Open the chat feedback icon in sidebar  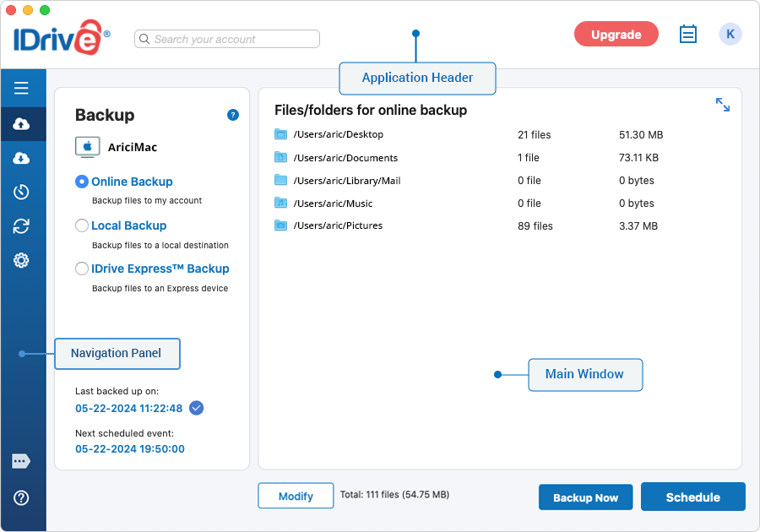(21, 461)
